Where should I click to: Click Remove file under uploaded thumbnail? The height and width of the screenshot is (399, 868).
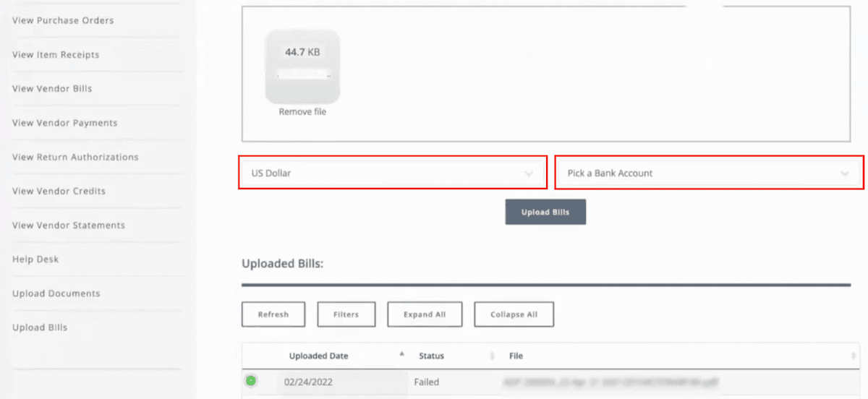[x=302, y=112]
